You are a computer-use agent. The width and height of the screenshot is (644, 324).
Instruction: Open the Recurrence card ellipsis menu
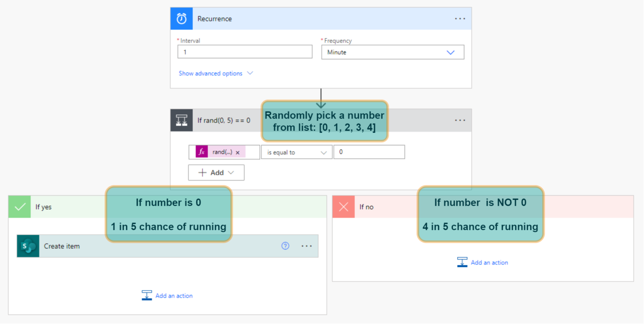[x=460, y=19]
